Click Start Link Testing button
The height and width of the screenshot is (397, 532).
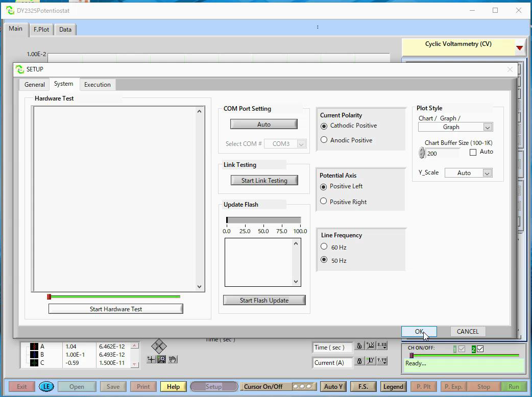click(264, 181)
